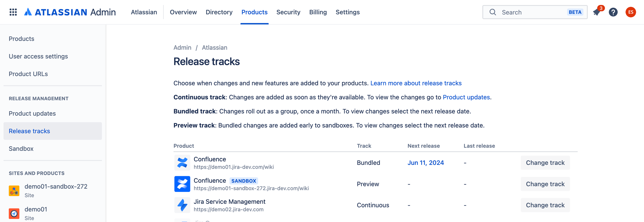Change track for Confluence demo01

(545, 163)
